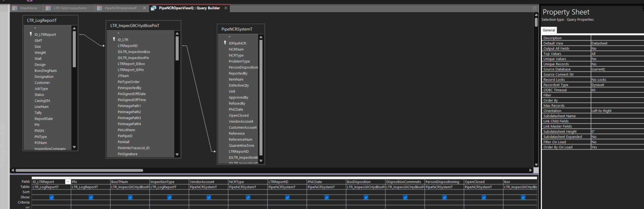This screenshot has width=644, height=209.
Task: Open the ID_LTRReport field dropdown
Action: coord(68,182)
